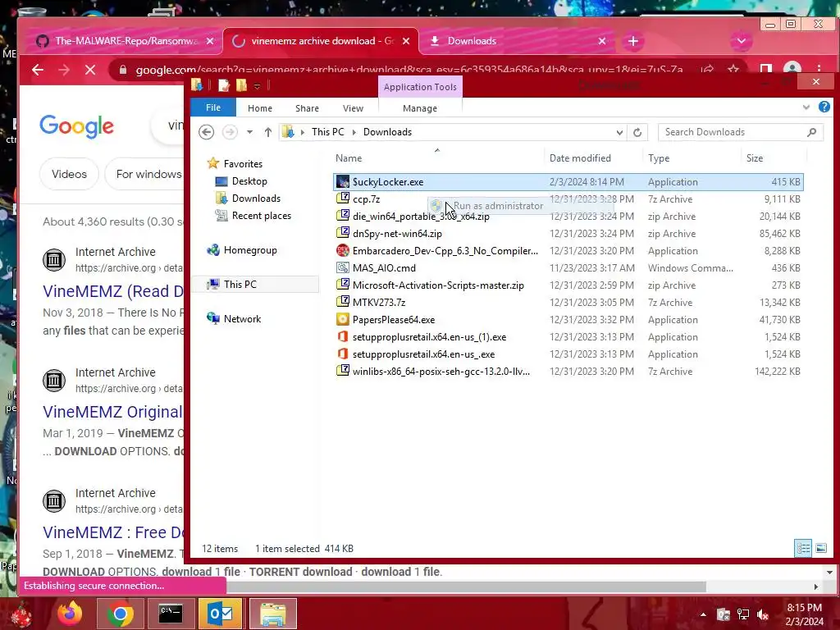The height and width of the screenshot is (630, 840).
Task: Open the Customize Quick Access Toolbar dropdown
Action: click(x=257, y=86)
